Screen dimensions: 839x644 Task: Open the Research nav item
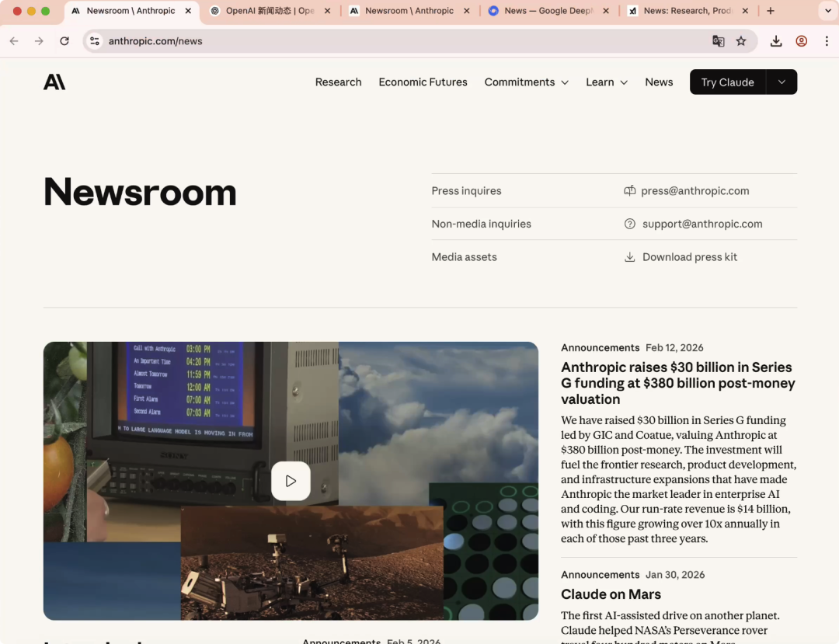point(338,82)
